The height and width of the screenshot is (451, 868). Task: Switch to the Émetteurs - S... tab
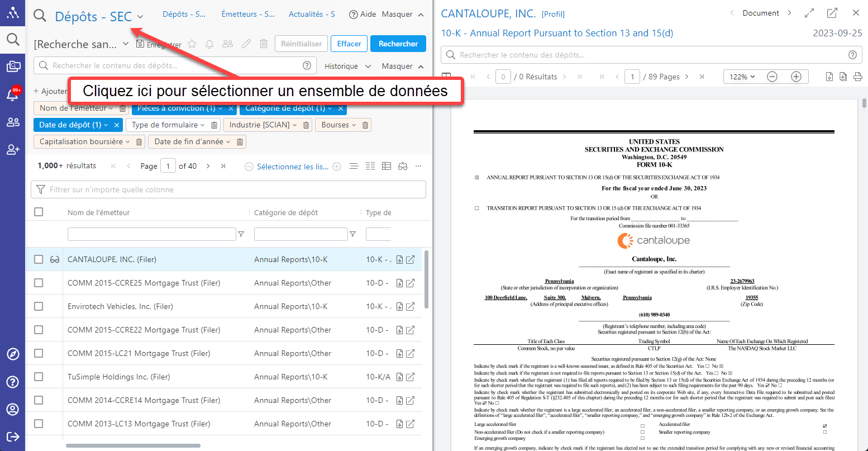pyautogui.click(x=248, y=14)
